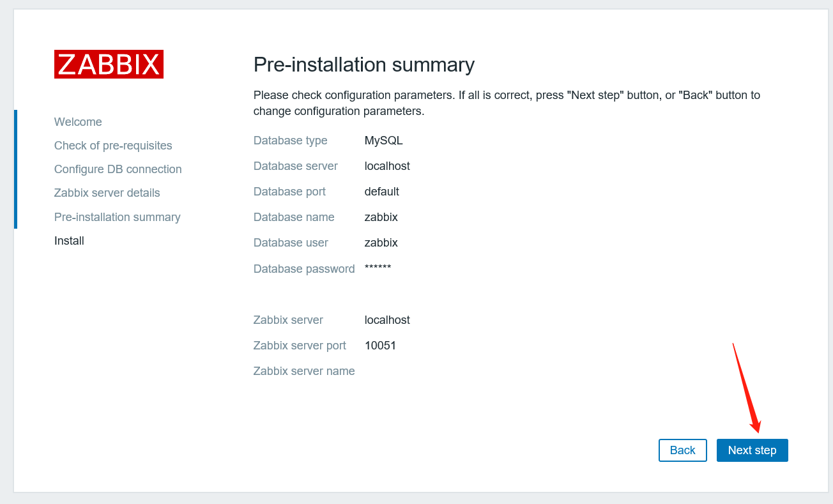The height and width of the screenshot is (504, 833).
Task: Click the MySQL database type value
Action: coord(383,141)
